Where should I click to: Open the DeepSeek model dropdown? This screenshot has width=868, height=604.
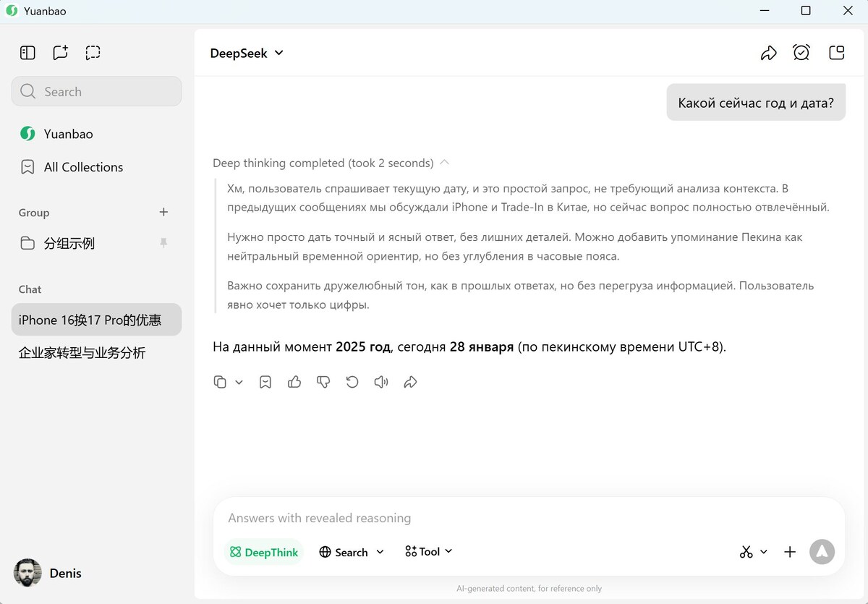click(x=247, y=53)
